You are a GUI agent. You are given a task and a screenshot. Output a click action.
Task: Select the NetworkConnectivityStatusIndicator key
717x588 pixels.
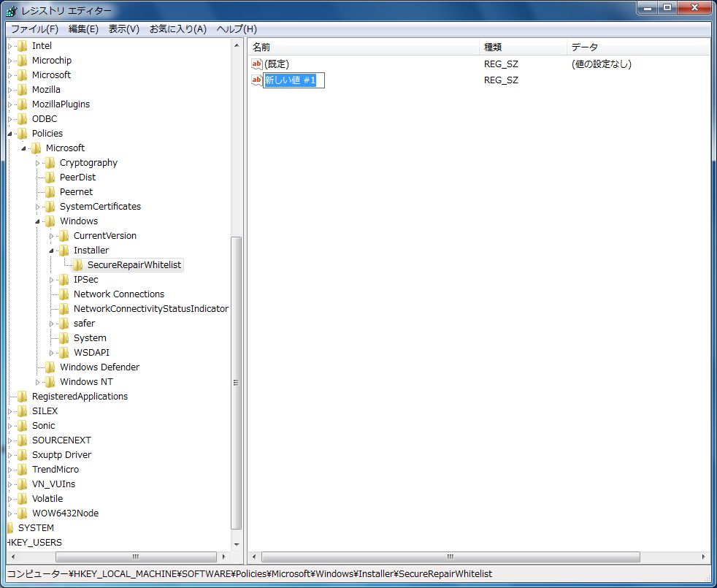click(x=151, y=309)
